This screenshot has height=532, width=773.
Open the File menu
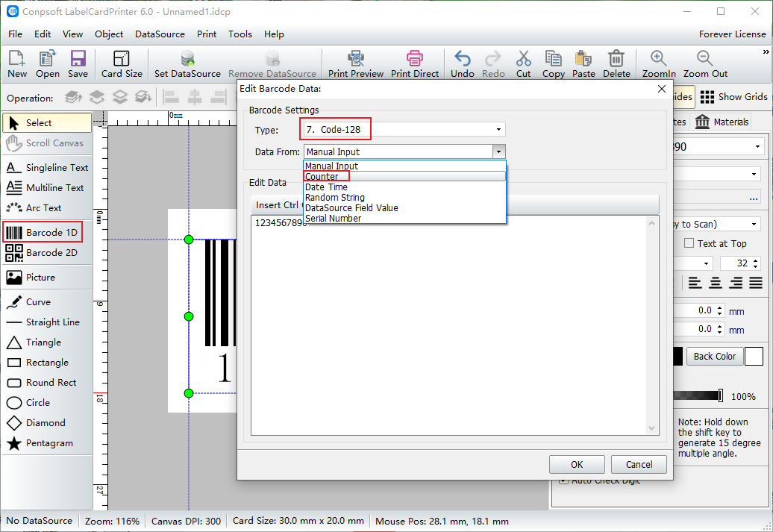click(x=15, y=34)
